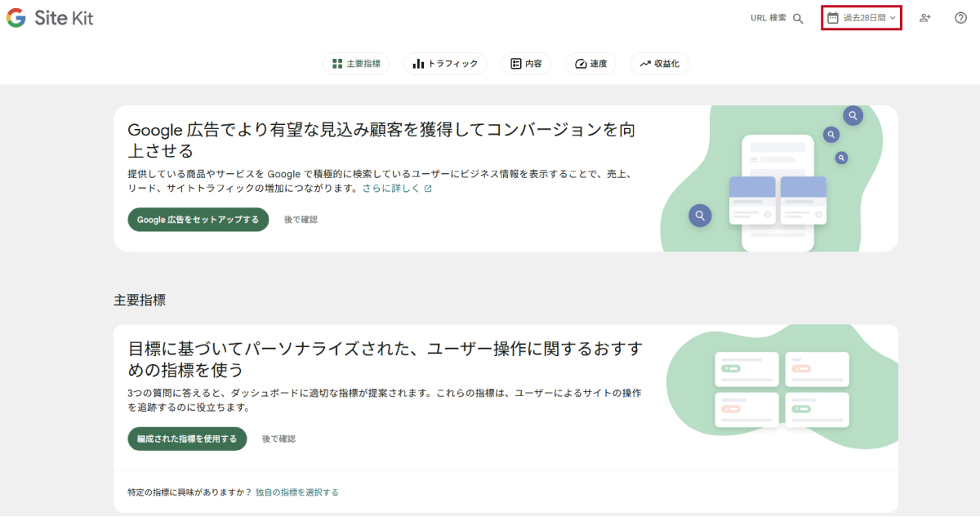The height and width of the screenshot is (517, 980).
Task: Click the Site Kit title text
Action: point(64,18)
